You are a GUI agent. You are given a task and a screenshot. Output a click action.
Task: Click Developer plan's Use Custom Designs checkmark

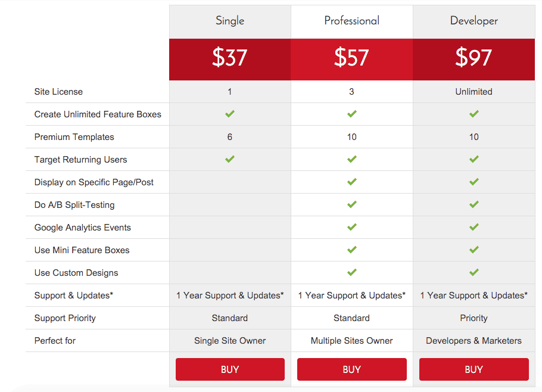pos(474,272)
